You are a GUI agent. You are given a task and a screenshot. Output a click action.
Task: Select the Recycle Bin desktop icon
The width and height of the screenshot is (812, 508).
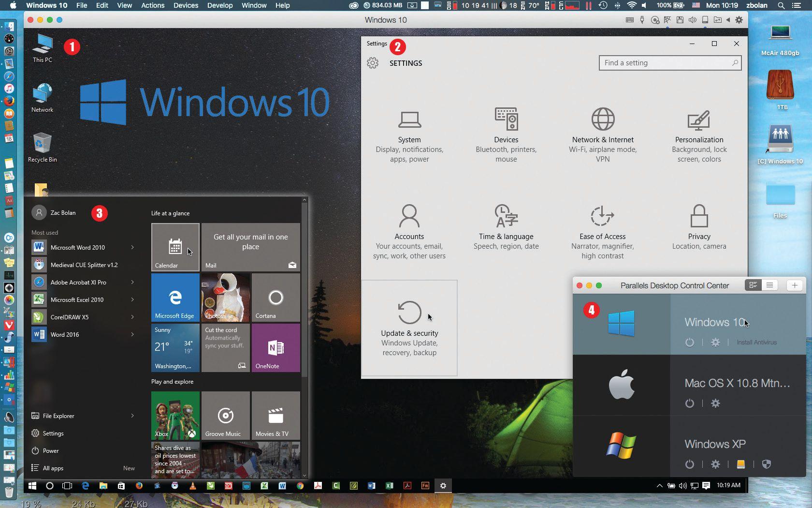43,148
